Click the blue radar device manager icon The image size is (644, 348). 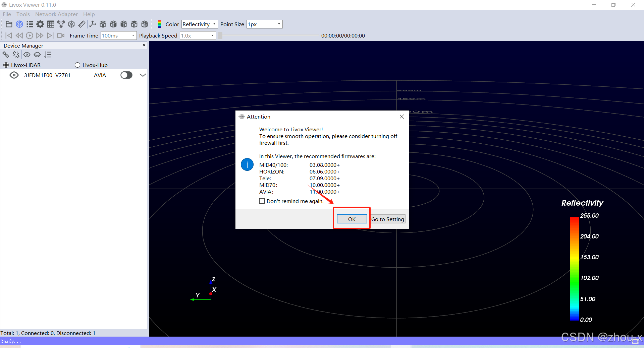point(19,24)
